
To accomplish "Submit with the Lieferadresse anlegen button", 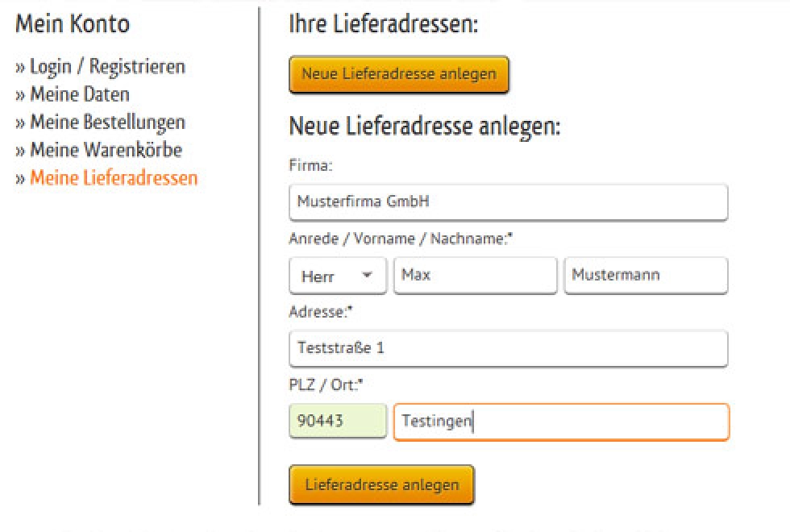I will coord(381,484).
